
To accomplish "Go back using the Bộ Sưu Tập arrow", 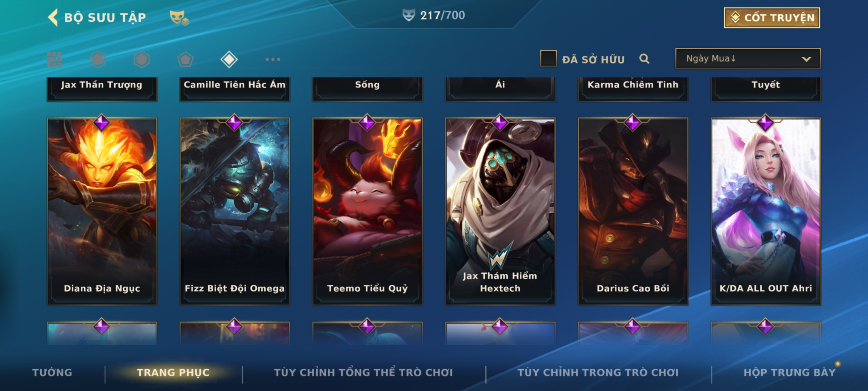I will point(53,17).
